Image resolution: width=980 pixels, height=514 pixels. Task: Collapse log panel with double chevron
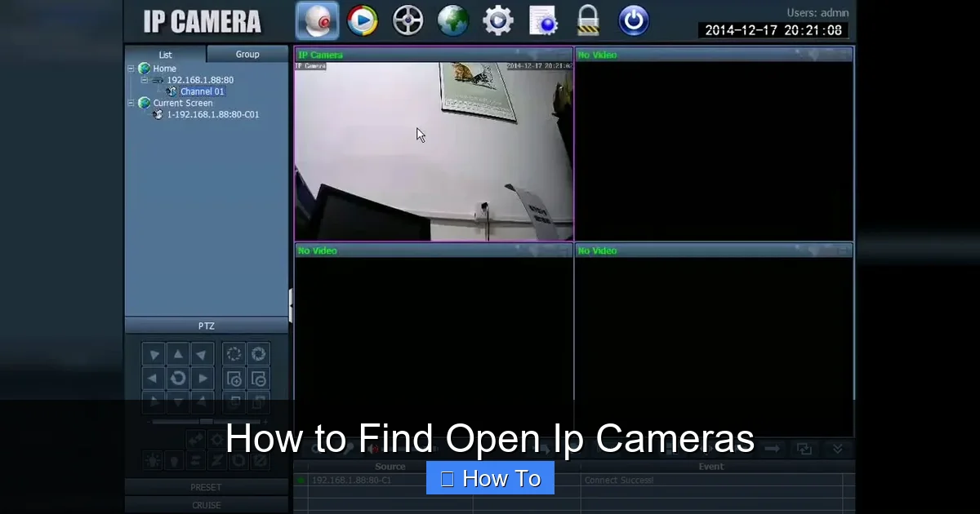837,449
